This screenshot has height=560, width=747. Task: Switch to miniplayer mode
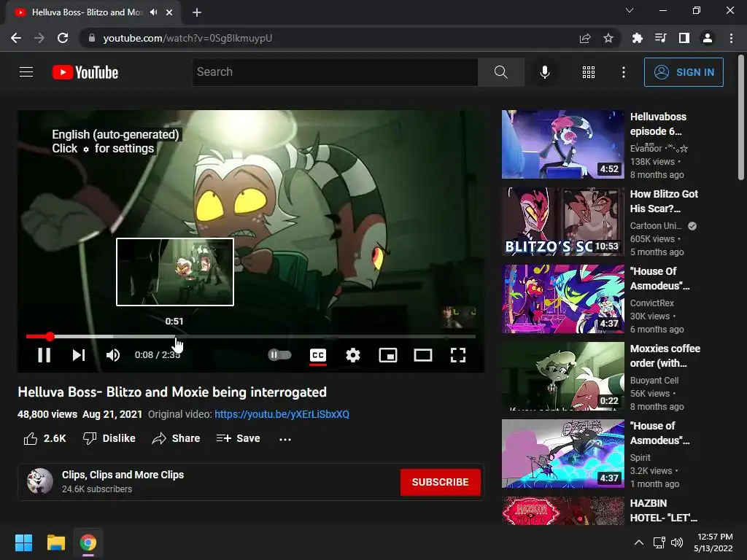click(x=388, y=355)
